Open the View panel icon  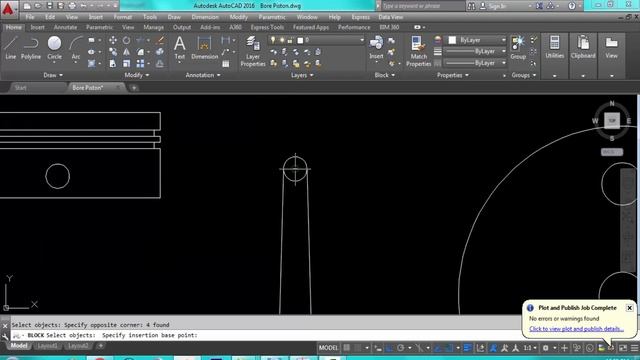point(611,47)
